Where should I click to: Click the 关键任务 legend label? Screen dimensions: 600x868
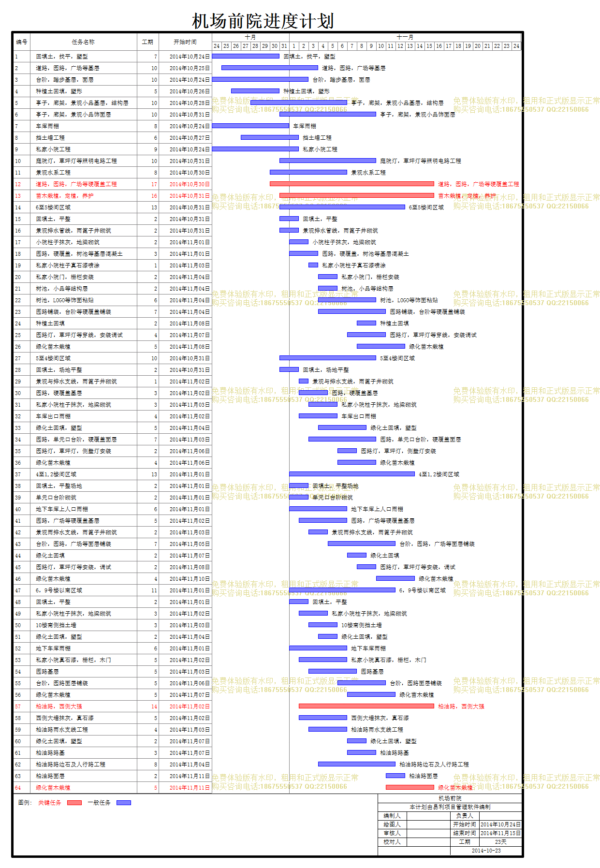(50, 803)
